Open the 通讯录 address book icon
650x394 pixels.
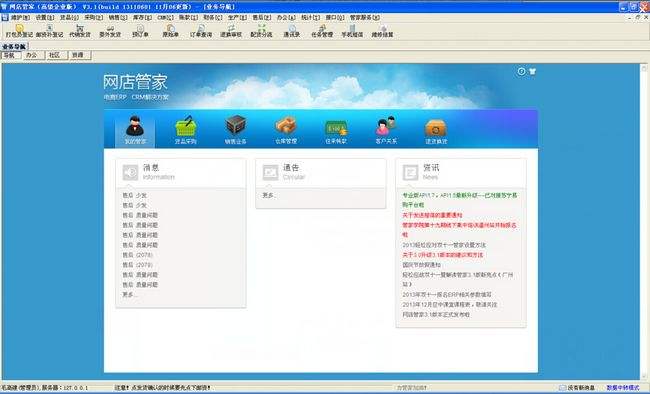[291, 31]
